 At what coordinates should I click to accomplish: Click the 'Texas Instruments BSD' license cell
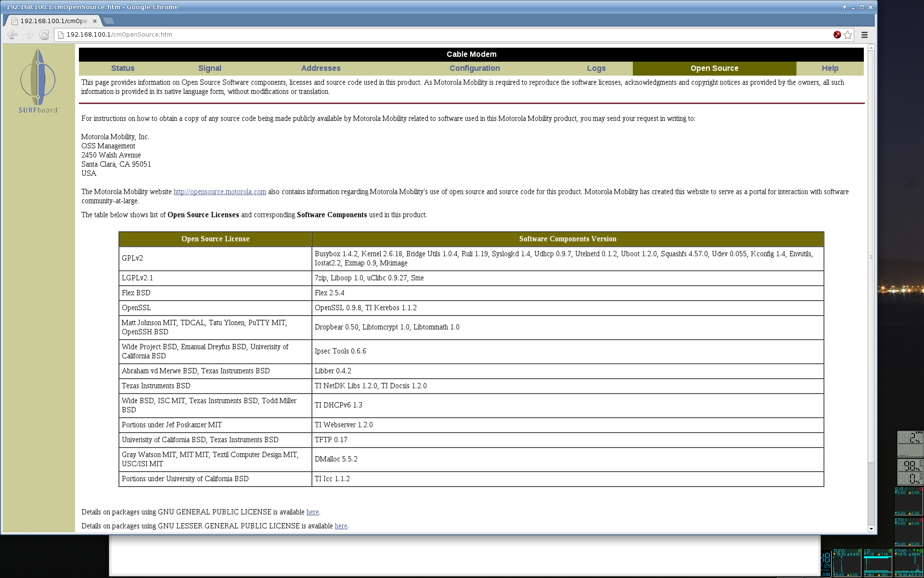[x=216, y=386]
